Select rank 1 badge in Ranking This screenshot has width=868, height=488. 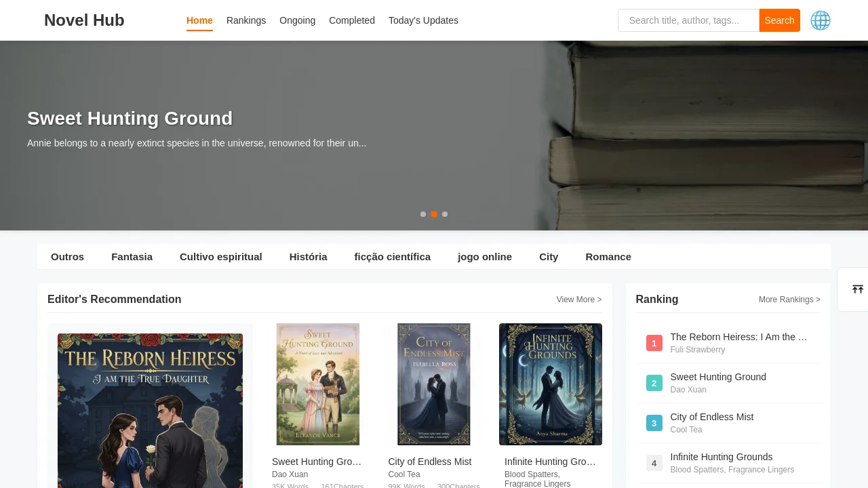pyautogui.click(x=654, y=343)
